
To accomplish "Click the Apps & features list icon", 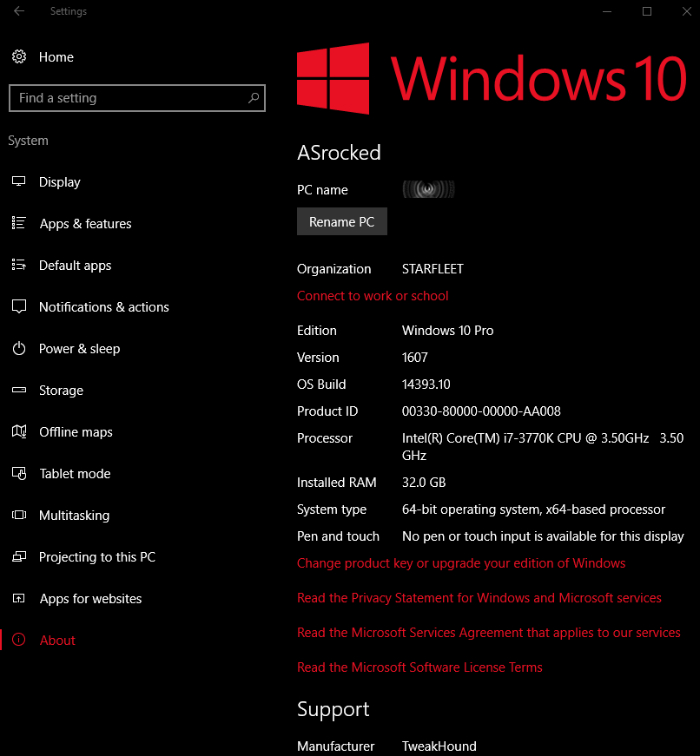I will 19,223.
